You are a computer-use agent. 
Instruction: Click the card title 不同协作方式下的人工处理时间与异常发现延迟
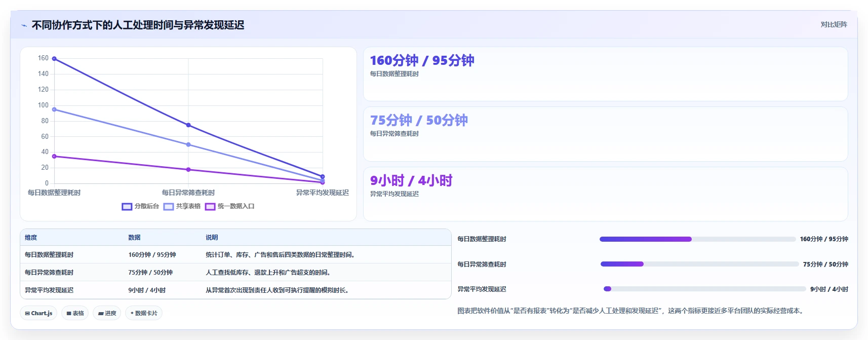138,25
